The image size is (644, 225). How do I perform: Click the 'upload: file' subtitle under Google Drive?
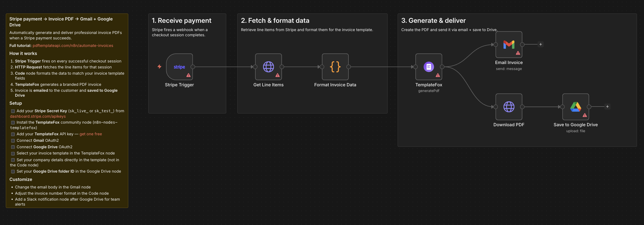click(x=576, y=131)
